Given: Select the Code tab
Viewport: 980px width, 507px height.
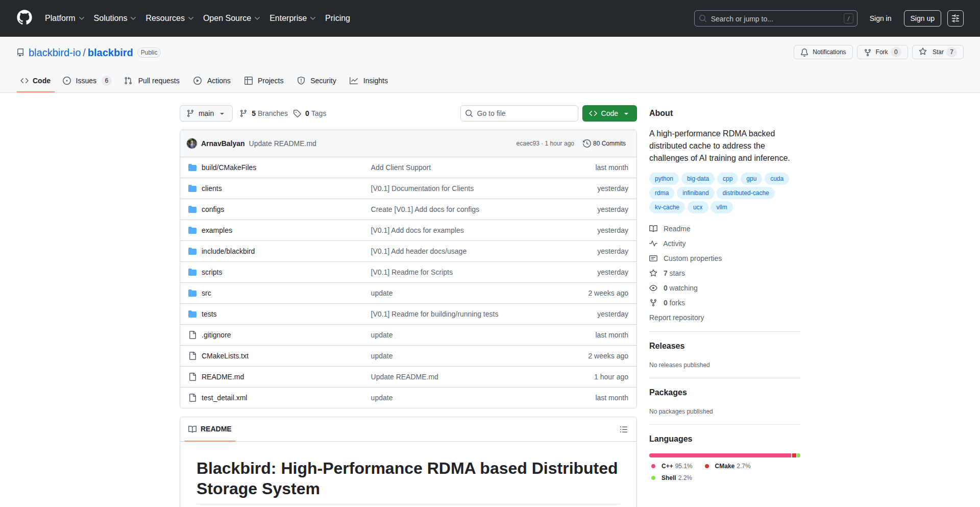Looking at the screenshot, I should click(35, 81).
